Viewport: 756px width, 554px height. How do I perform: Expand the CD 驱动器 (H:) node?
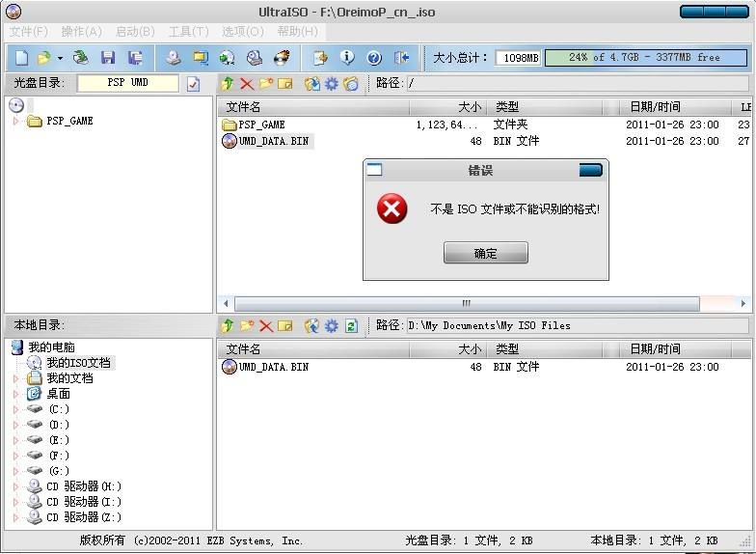point(15,486)
